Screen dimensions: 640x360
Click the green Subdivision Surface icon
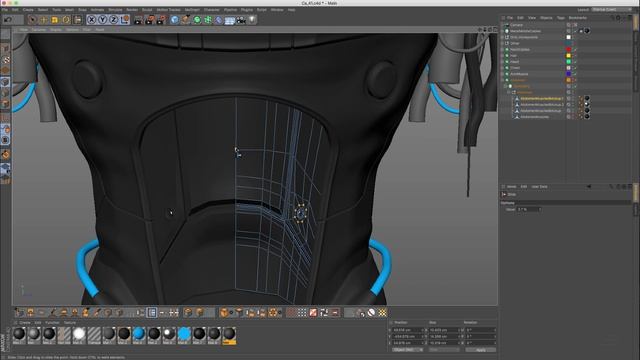pos(197,20)
